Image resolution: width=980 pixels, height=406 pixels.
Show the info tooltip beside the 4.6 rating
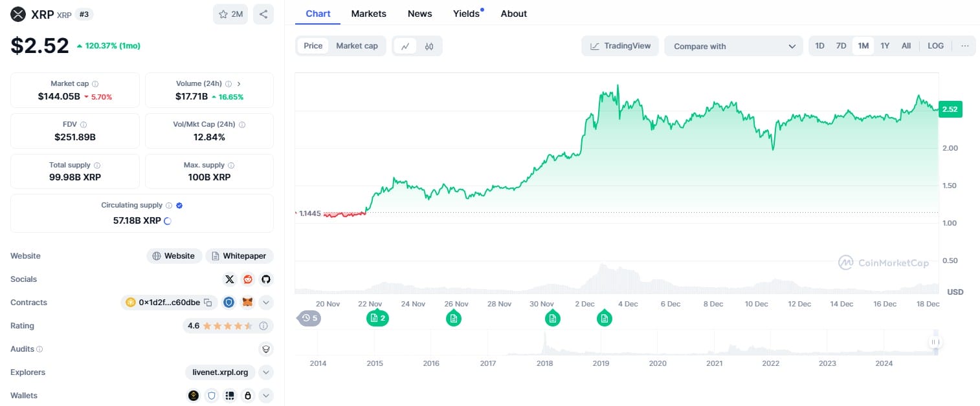click(263, 326)
